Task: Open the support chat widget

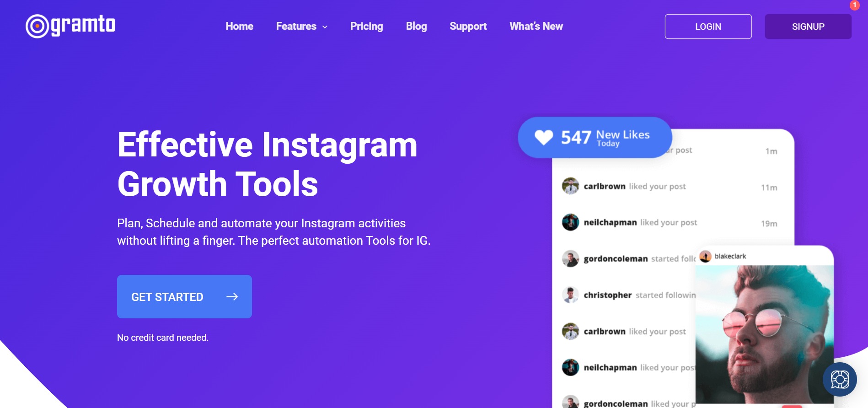Action: point(840,379)
